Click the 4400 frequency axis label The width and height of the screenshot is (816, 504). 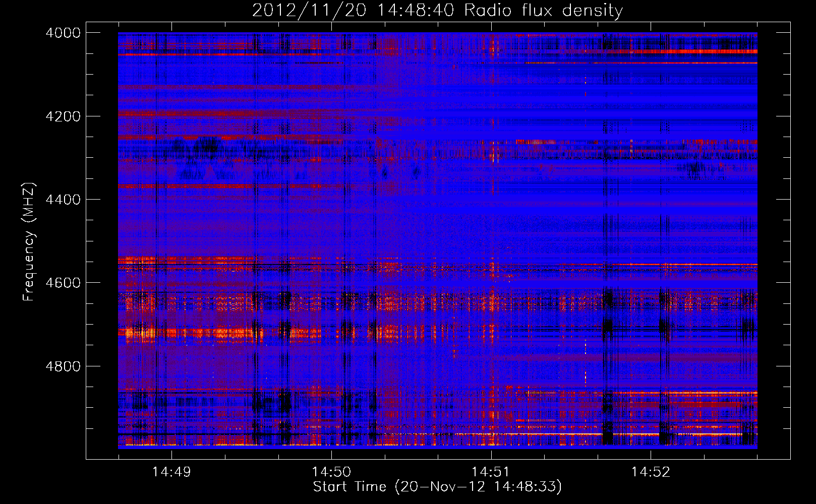63,200
